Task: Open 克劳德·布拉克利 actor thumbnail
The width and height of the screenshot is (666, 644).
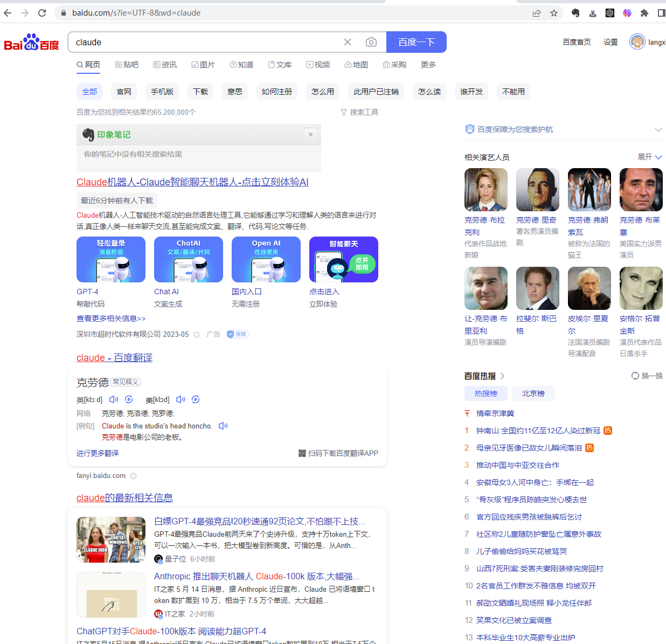Action: pyautogui.click(x=486, y=190)
